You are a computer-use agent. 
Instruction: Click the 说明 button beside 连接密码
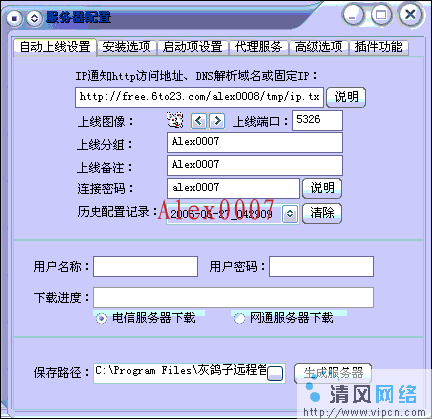(322, 188)
